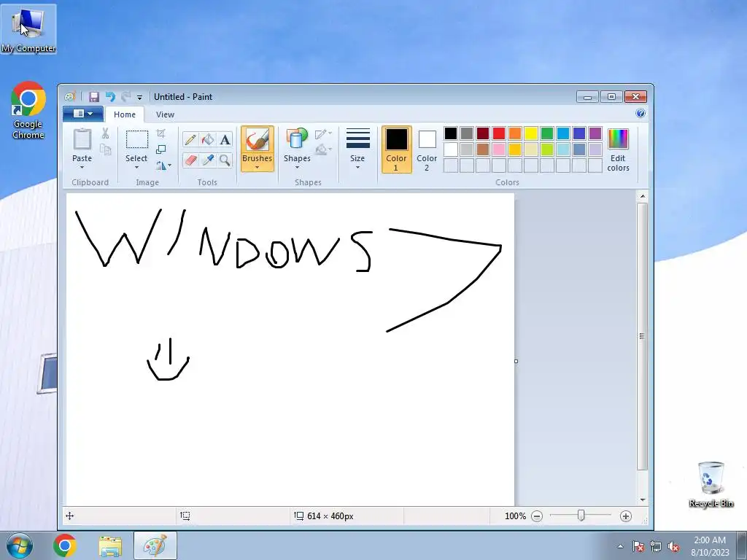The image size is (747, 560).
Task: Click the Edit colors rainbow icon
Action: (618, 139)
